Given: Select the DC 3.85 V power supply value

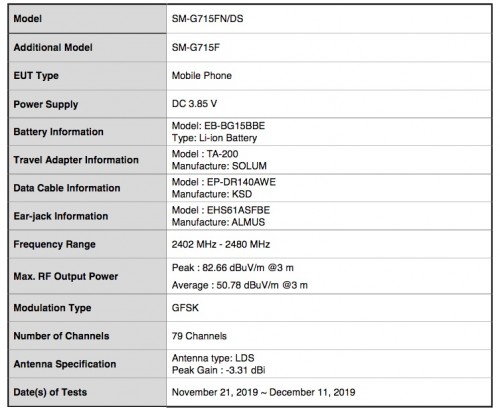Looking at the screenshot, I should click(194, 104).
